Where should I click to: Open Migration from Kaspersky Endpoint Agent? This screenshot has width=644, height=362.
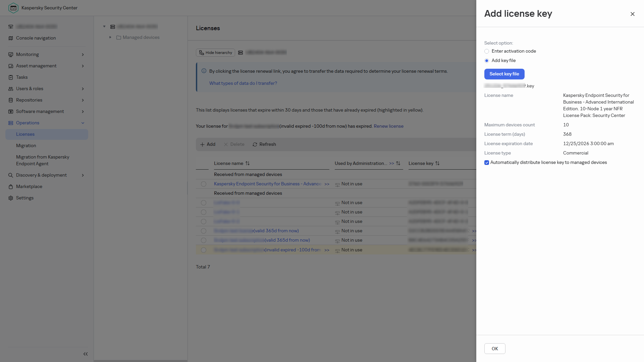(x=43, y=161)
